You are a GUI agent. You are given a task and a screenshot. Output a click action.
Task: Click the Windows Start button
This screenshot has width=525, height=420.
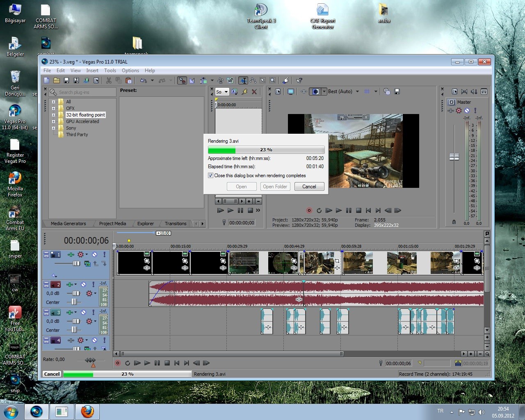11,411
